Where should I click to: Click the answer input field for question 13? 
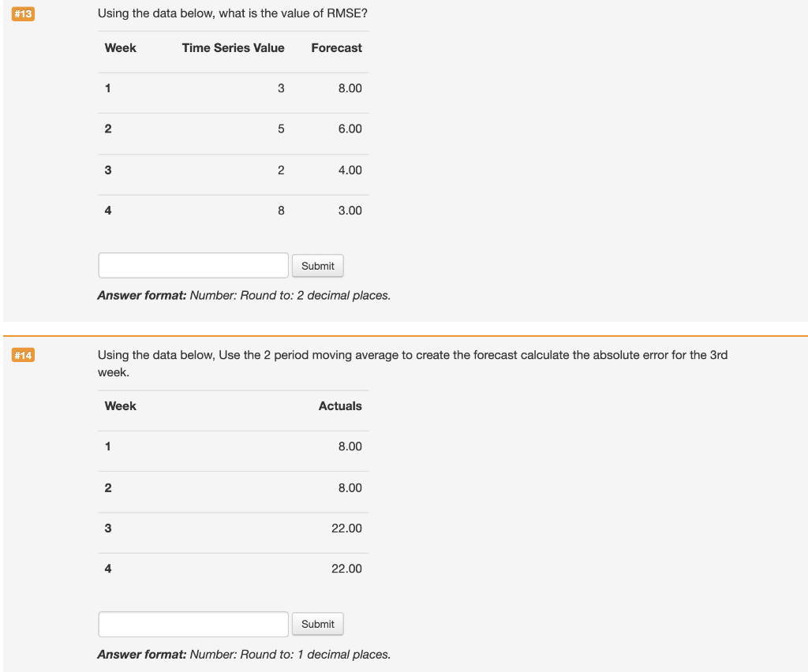193,265
